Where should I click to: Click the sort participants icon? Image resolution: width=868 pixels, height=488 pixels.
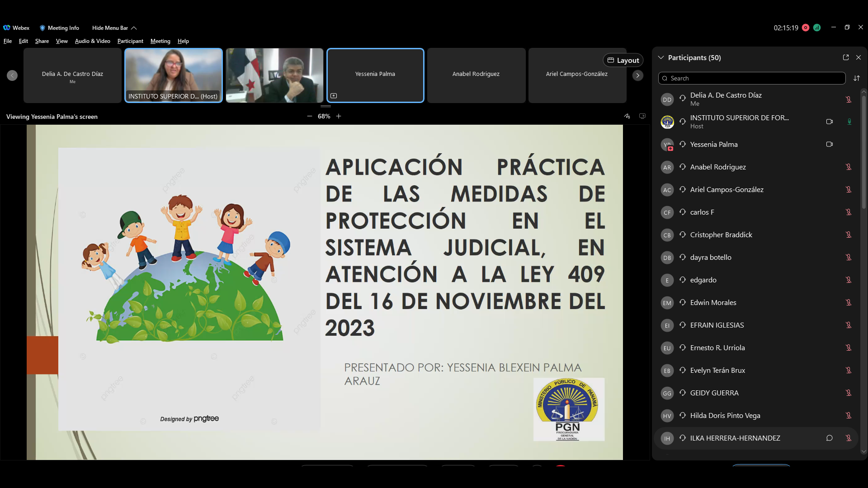pyautogui.click(x=856, y=78)
